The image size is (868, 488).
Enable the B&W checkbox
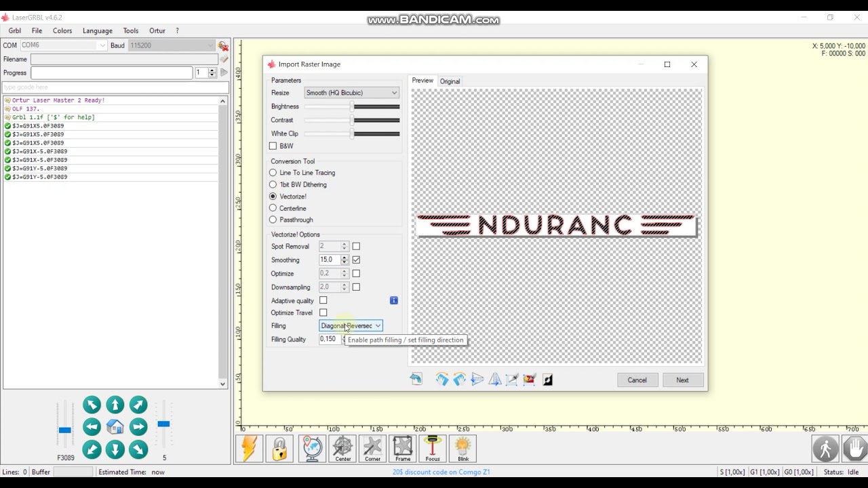(273, 146)
